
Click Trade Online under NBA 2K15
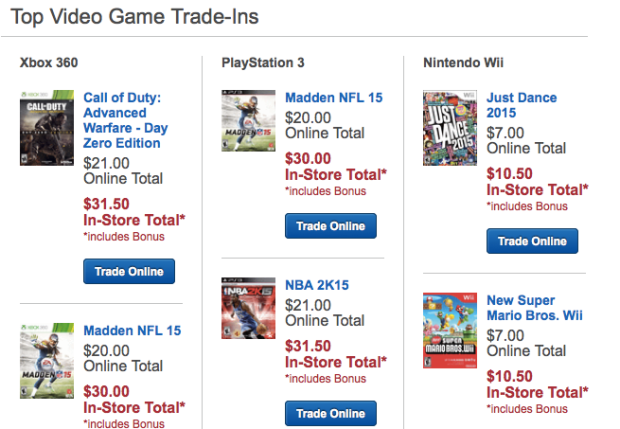pos(331,413)
